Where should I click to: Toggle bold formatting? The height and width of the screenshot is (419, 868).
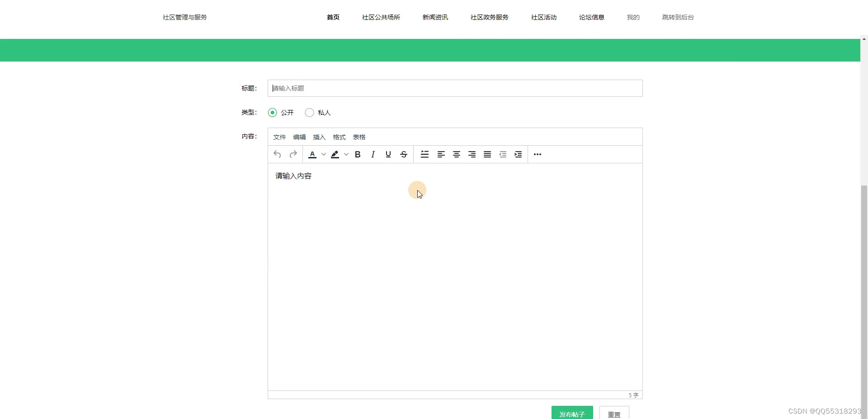[x=358, y=154]
